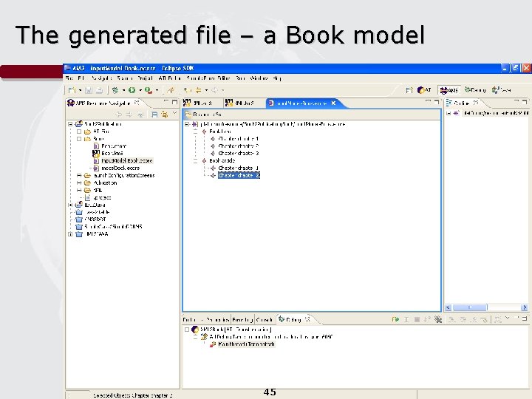Switch to the Debug perspective
The image size is (532, 399).
click(475, 90)
